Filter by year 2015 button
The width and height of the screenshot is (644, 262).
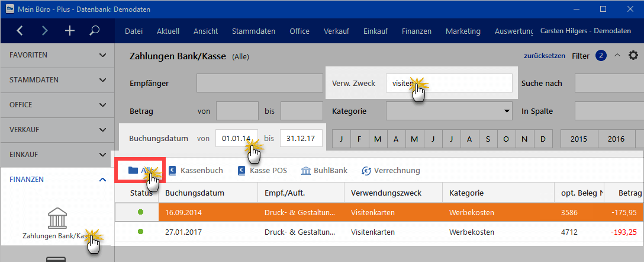click(579, 139)
